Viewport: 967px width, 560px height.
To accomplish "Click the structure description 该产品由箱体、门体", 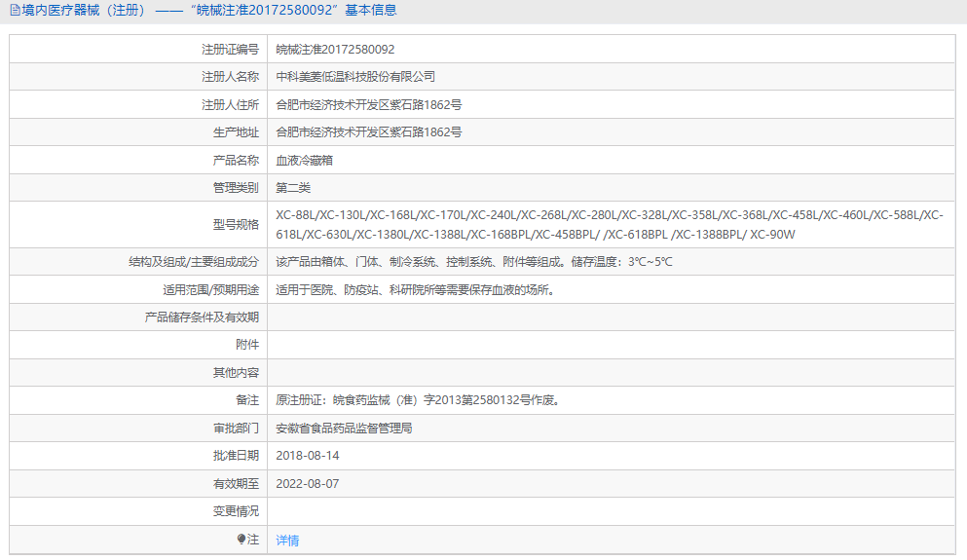I will pyautogui.click(x=473, y=262).
